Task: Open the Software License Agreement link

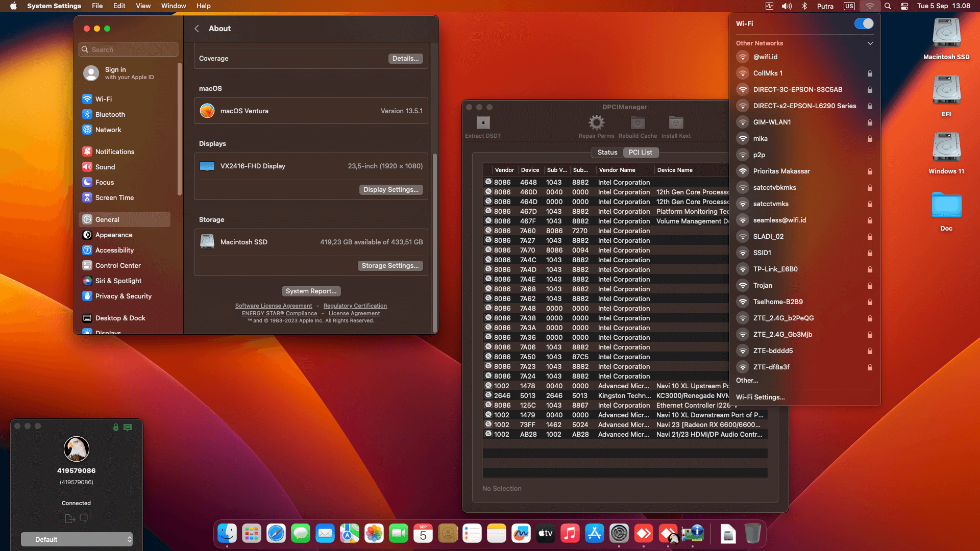Action: click(x=273, y=306)
